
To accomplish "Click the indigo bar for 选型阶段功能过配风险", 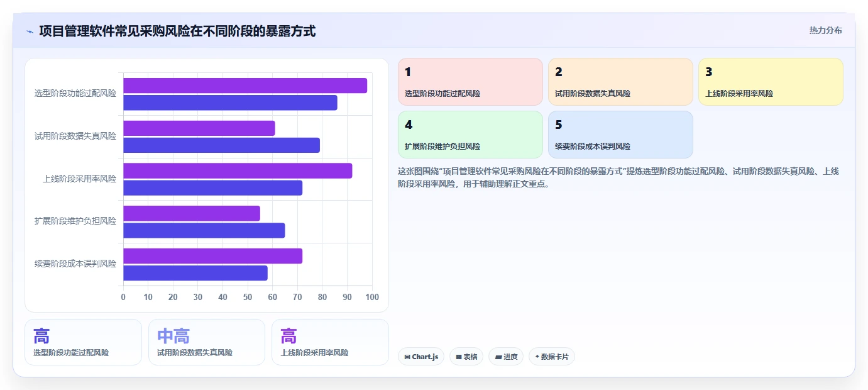I will (230, 103).
